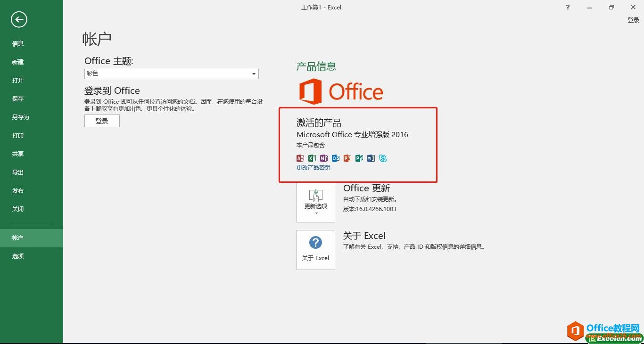Viewport: 644px width, 344px height.
Task: Click the Publisher product icon
Action: pos(359,158)
